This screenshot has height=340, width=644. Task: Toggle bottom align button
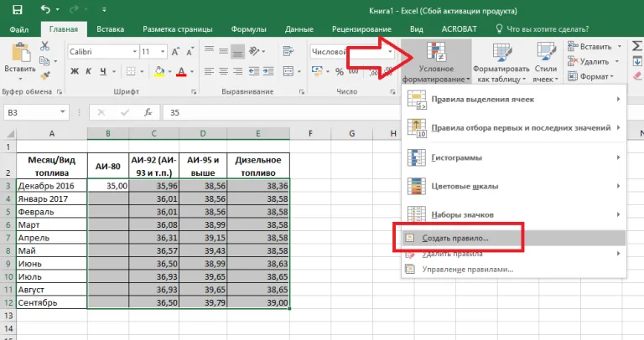[237, 51]
